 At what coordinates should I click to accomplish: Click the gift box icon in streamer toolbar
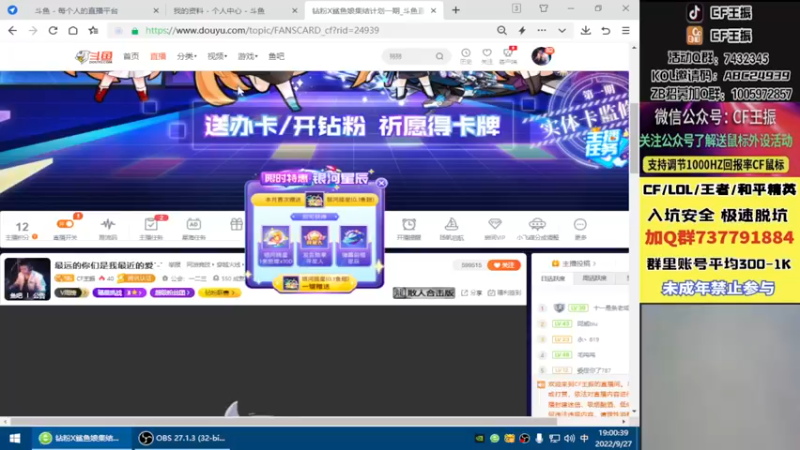point(236,224)
